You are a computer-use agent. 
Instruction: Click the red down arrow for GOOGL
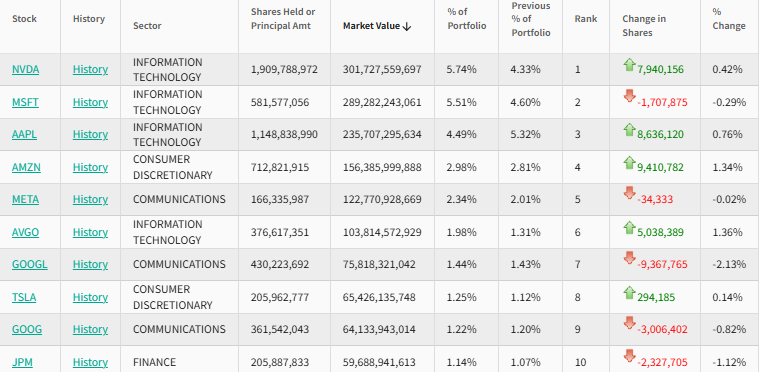(629, 258)
